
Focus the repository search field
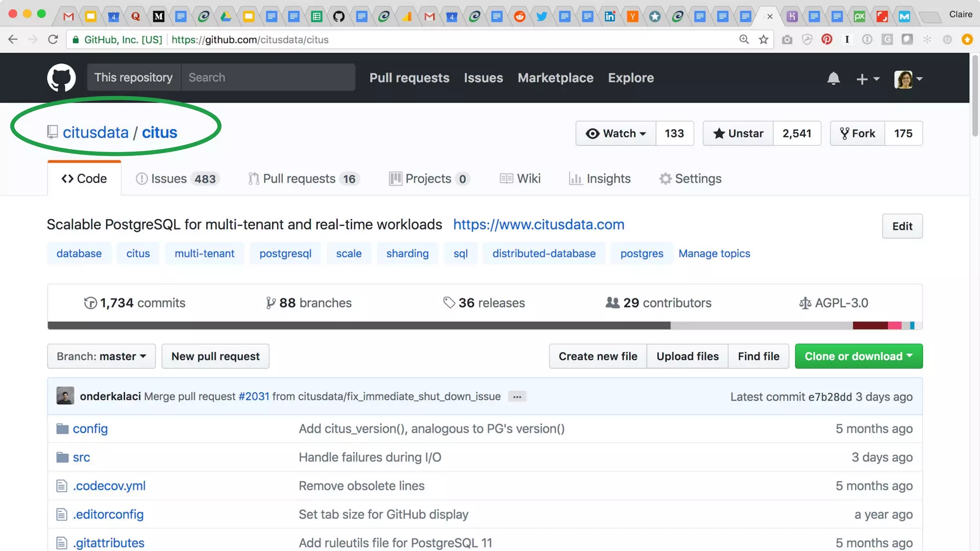pyautogui.click(x=268, y=77)
